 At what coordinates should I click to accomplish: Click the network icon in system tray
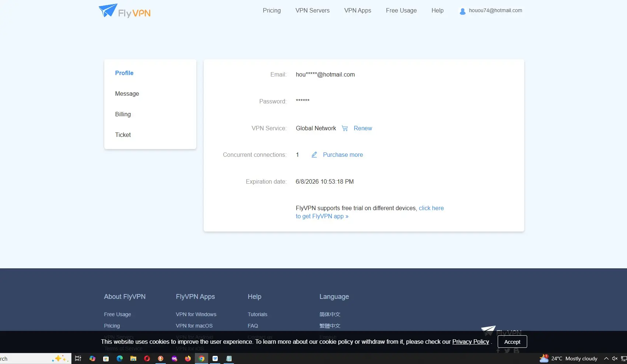click(624, 358)
